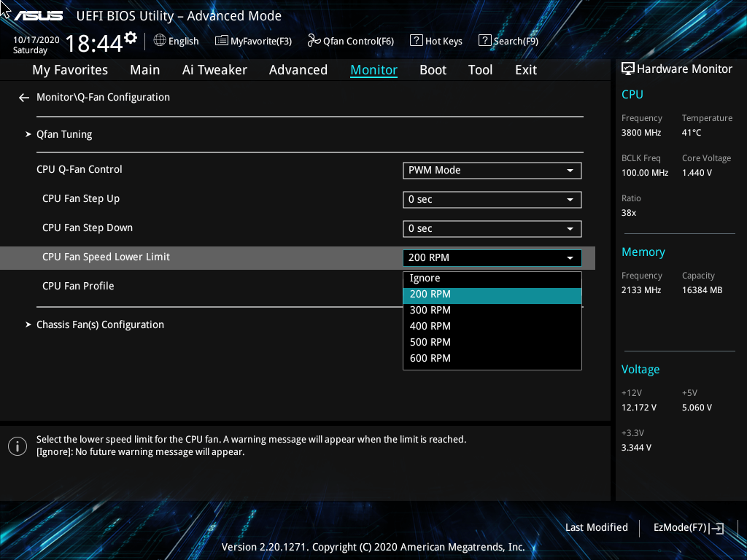
Task: Choose the 500 RPM option
Action: [x=492, y=343]
